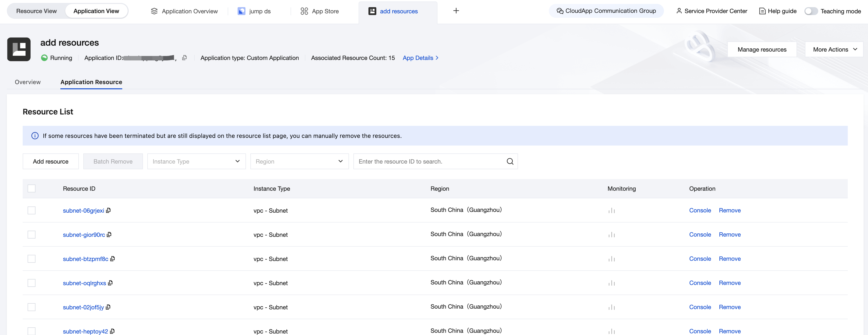Viewport: 868px width, 335px height.
Task: Open monitoring chart for subnet-02jof5jy
Action: [x=611, y=307]
